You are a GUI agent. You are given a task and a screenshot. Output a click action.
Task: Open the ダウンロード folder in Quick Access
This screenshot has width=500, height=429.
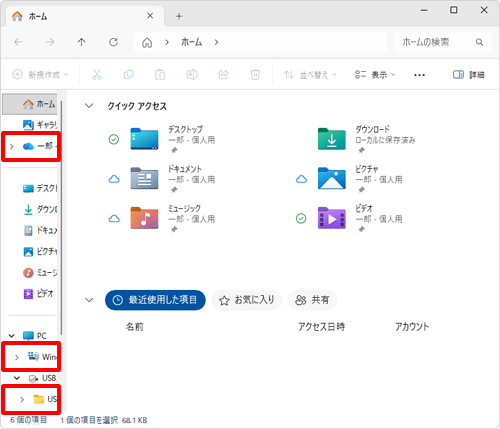(367, 139)
